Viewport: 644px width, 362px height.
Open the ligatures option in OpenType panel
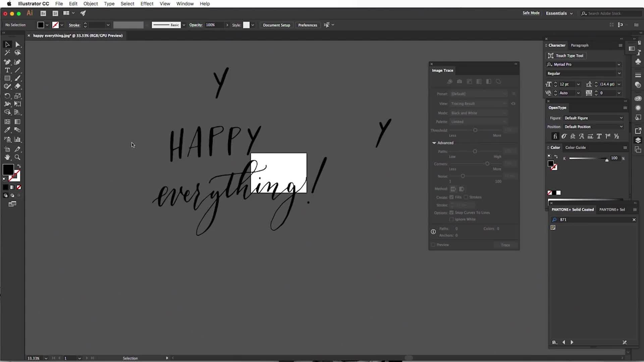coord(555,136)
